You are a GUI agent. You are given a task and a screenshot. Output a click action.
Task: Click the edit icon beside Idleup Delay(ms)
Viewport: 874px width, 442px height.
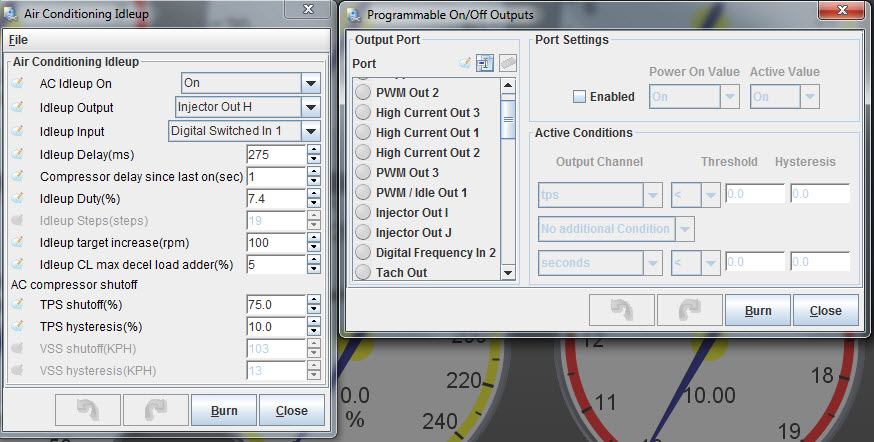17,155
